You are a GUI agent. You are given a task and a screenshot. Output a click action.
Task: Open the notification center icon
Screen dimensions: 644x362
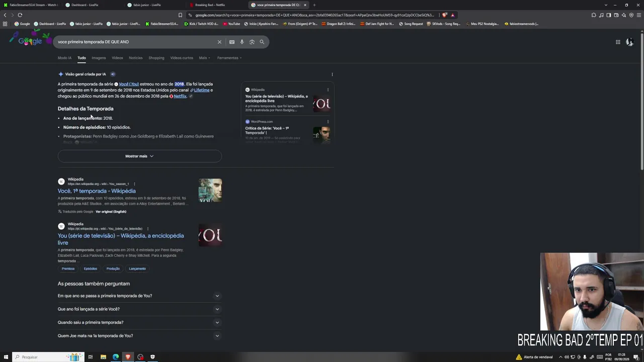[x=636, y=357]
